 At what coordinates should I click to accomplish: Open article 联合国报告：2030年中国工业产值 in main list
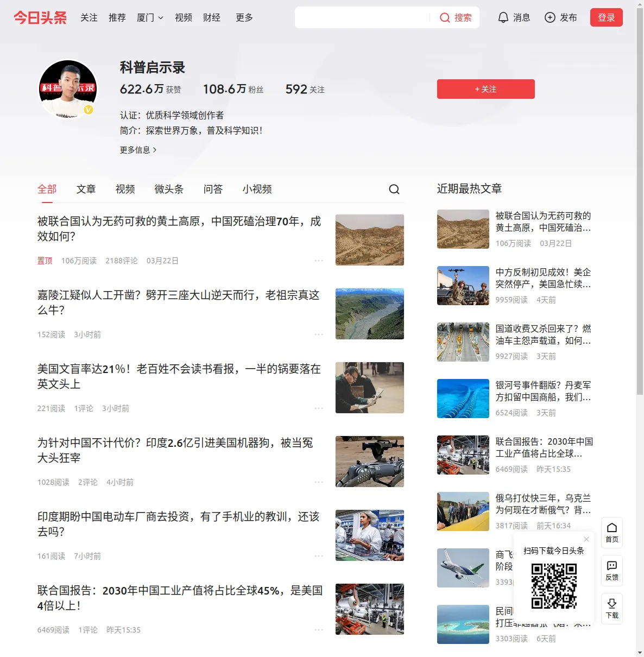tap(180, 598)
